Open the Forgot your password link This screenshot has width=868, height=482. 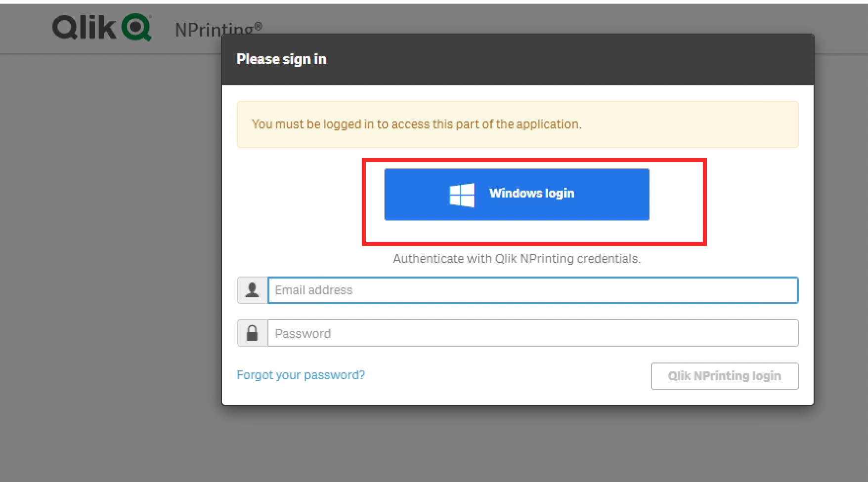click(x=301, y=375)
